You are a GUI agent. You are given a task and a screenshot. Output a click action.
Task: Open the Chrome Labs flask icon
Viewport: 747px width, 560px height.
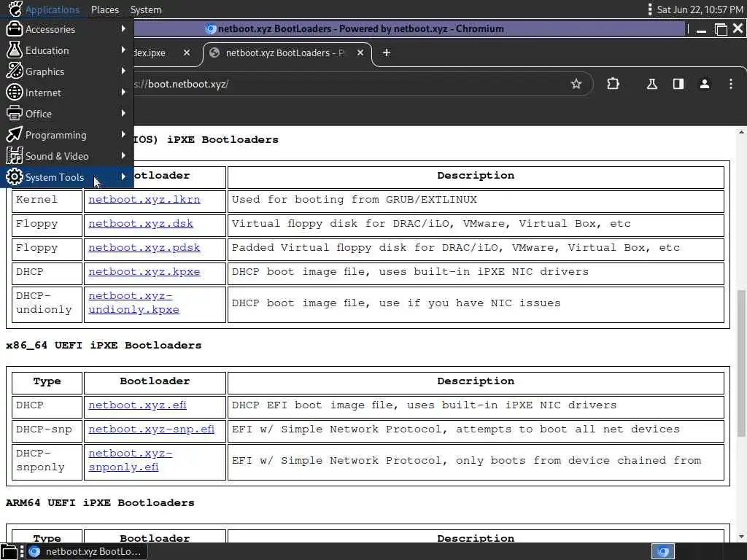(x=651, y=85)
